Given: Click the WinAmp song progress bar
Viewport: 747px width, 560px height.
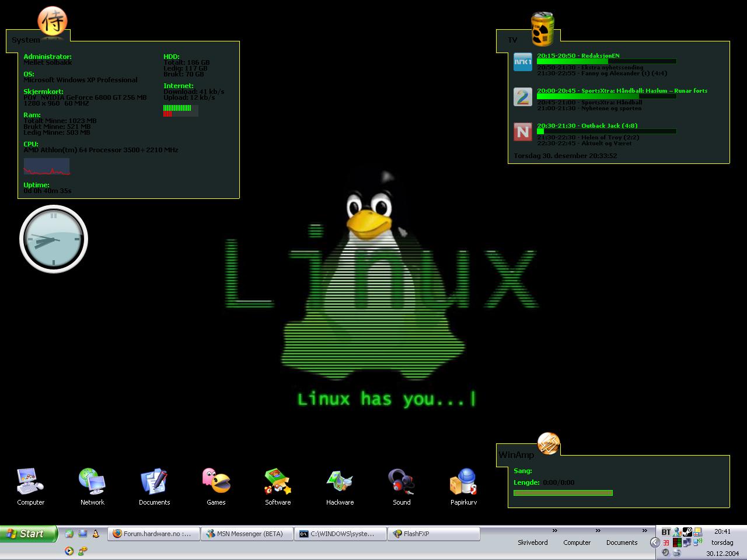Looking at the screenshot, I should point(563,493).
